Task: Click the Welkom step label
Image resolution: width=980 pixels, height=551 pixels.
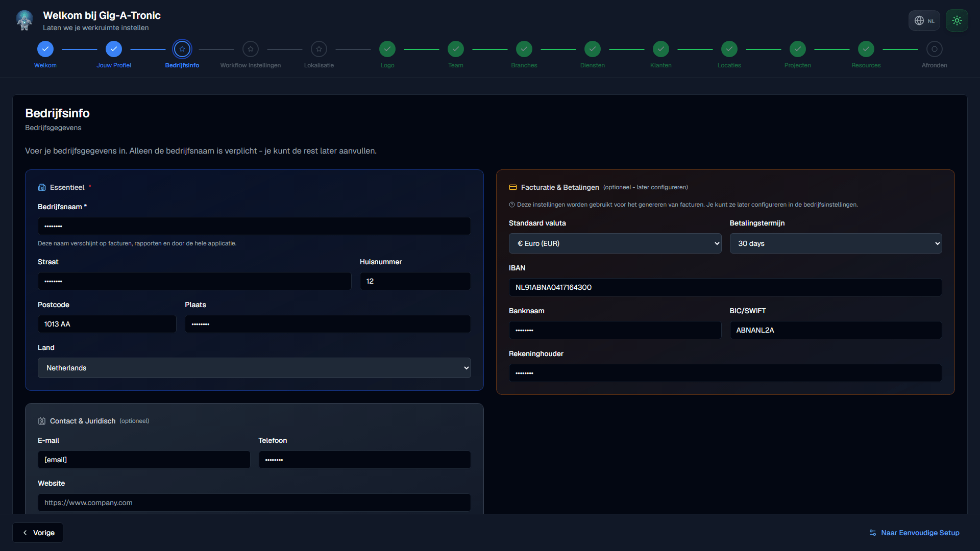Action: pyautogui.click(x=45, y=65)
